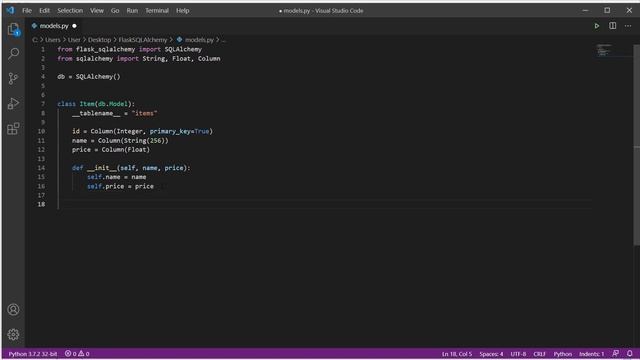Viewport: 640px width, 360px height.
Task: Open errors and warnings count in status bar
Action: click(77, 353)
